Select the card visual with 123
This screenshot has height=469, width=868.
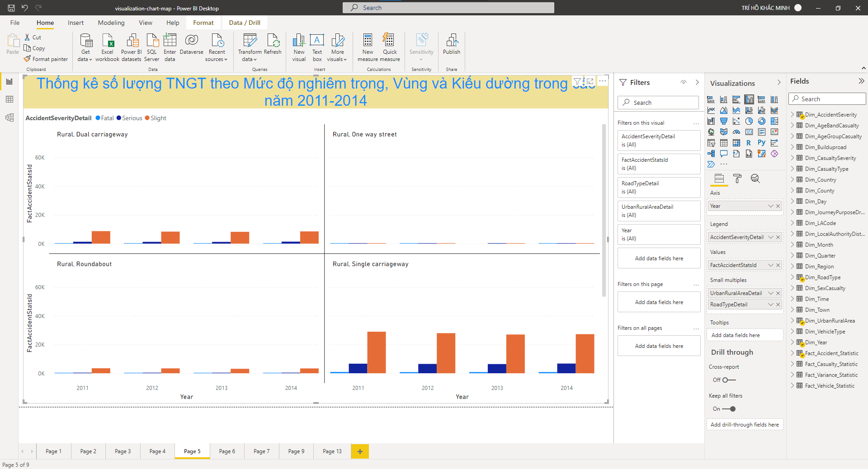click(x=749, y=132)
